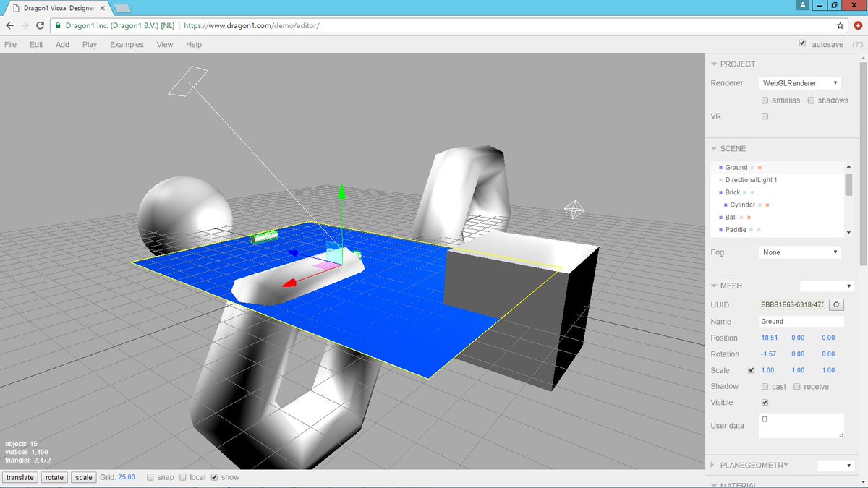Click the scene list scrollbar thumb

[848, 184]
